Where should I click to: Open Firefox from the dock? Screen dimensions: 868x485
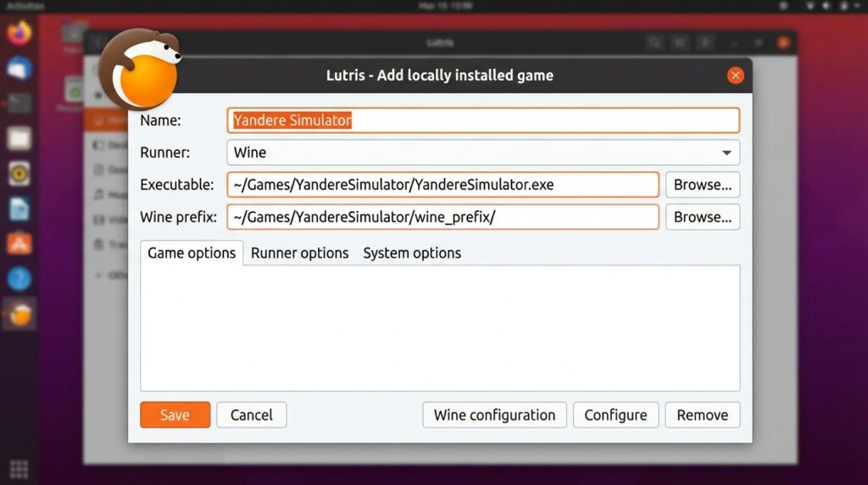pyautogui.click(x=19, y=34)
